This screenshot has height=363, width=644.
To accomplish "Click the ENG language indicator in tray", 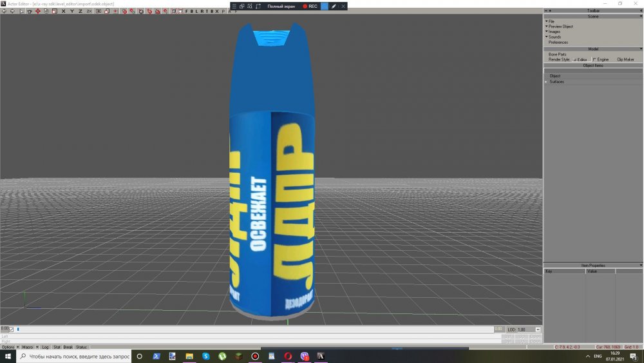I will [x=598, y=357].
